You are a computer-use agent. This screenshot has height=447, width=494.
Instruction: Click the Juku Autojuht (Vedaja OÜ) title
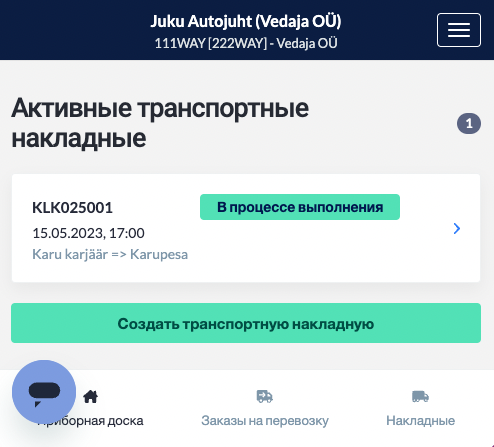(246, 21)
